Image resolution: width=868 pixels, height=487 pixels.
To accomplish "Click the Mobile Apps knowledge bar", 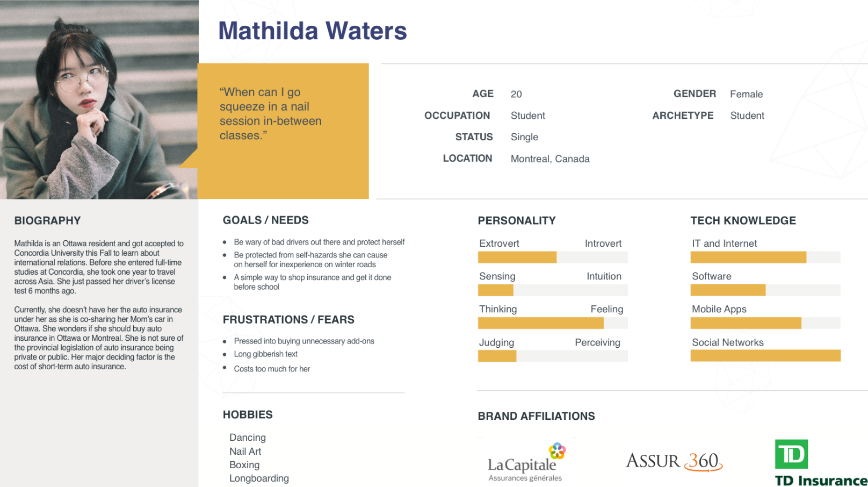I will point(765,323).
